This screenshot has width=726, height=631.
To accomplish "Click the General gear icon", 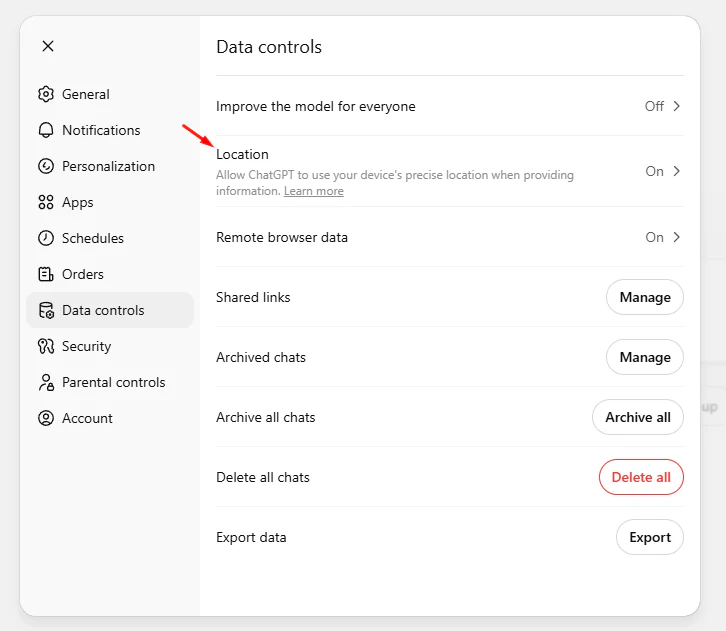I will pyautogui.click(x=45, y=94).
